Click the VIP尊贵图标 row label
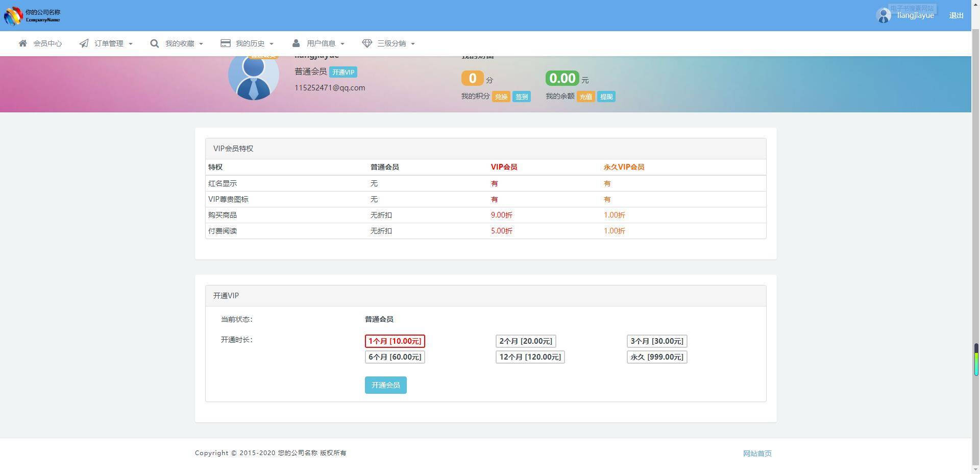The height and width of the screenshot is (474, 980). [228, 199]
